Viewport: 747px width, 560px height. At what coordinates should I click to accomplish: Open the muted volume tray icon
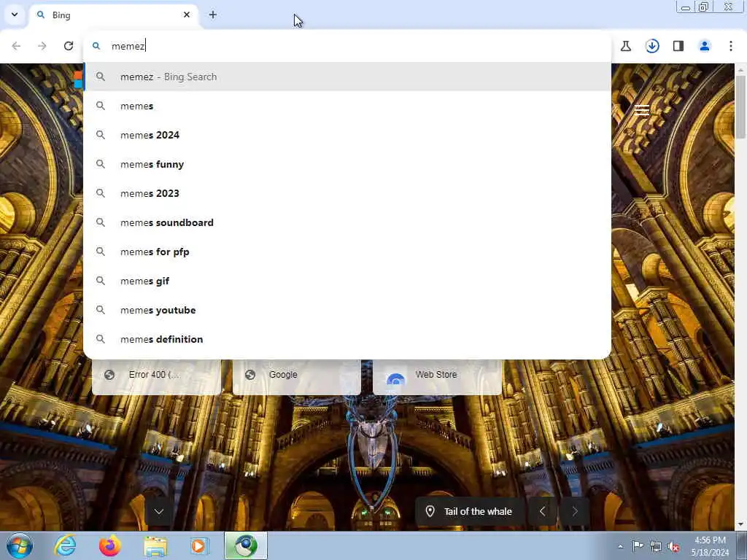(673, 546)
